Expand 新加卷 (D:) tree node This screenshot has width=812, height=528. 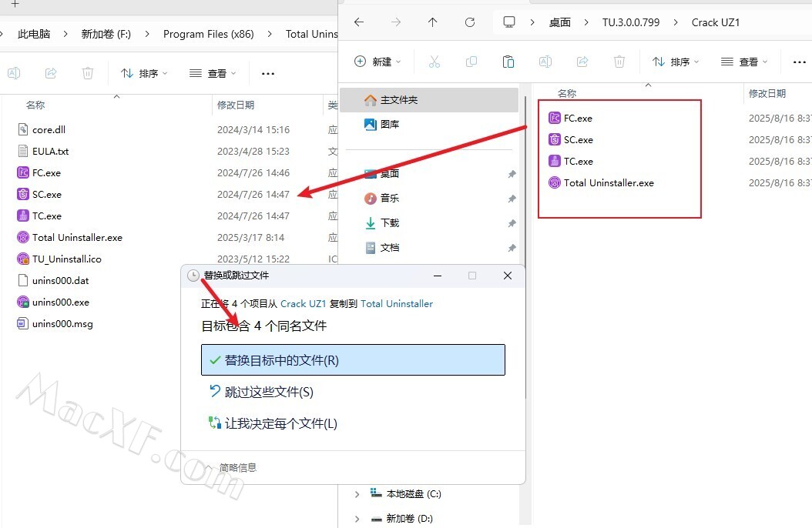(357, 519)
